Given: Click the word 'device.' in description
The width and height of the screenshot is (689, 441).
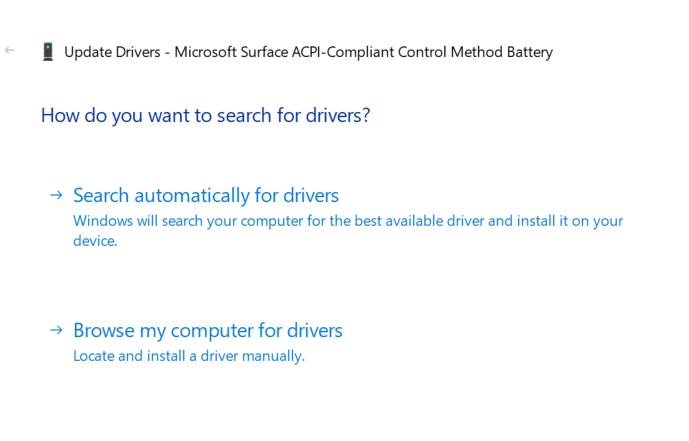Looking at the screenshot, I should click(95, 241).
